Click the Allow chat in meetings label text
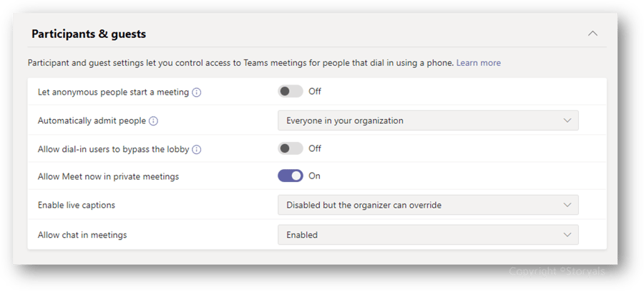644x291 pixels. (x=82, y=235)
